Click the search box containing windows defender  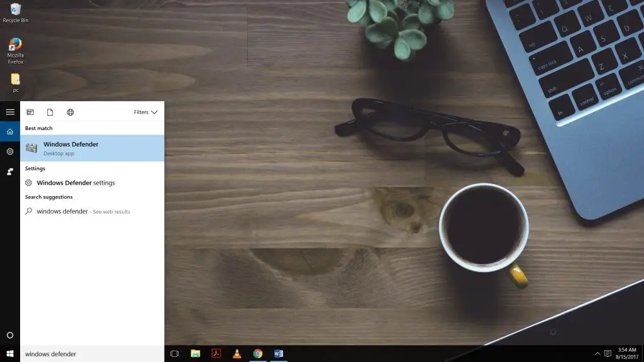pyautogui.click(x=92, y=354)
